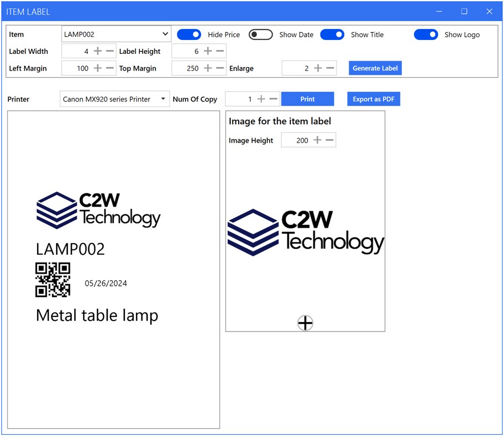Increase Left Margin with the plus icon
This screenshot has width=504, height=437.
(x=97, y=68)
